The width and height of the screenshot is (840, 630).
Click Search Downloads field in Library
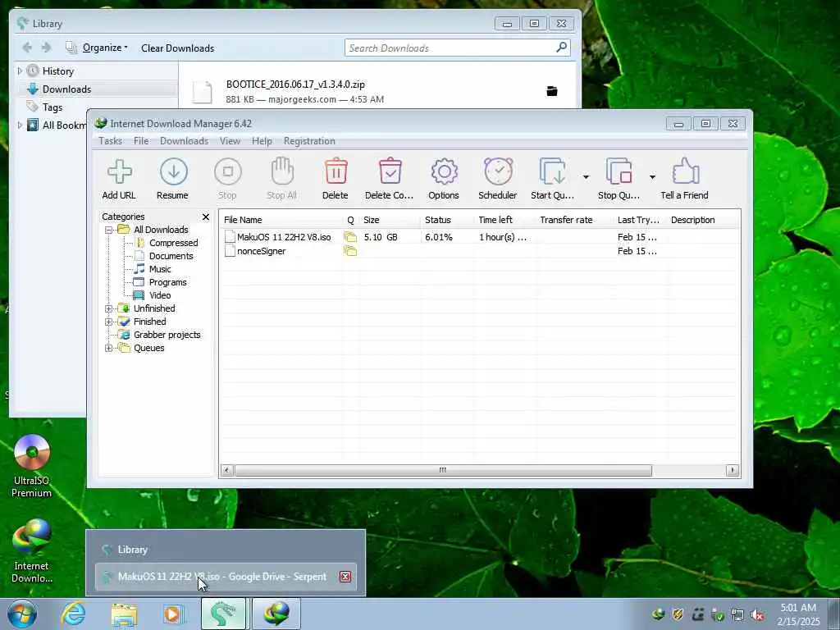(450, 48)
